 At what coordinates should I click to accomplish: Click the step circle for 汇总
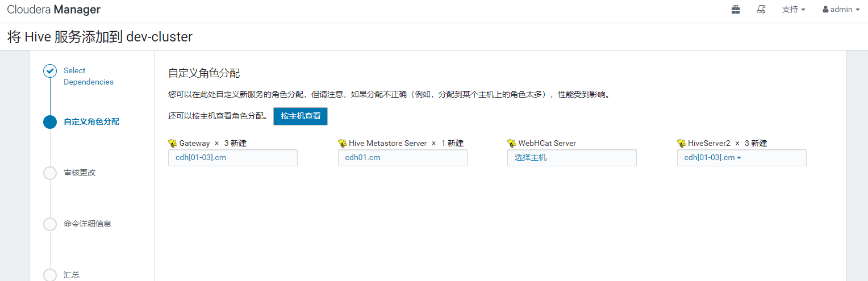click(50, 275)
